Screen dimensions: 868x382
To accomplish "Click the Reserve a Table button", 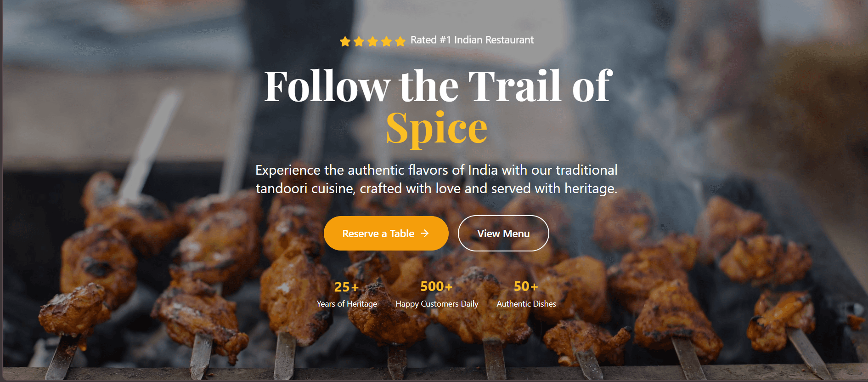I will pyautogui.click(x=386, y=234).
